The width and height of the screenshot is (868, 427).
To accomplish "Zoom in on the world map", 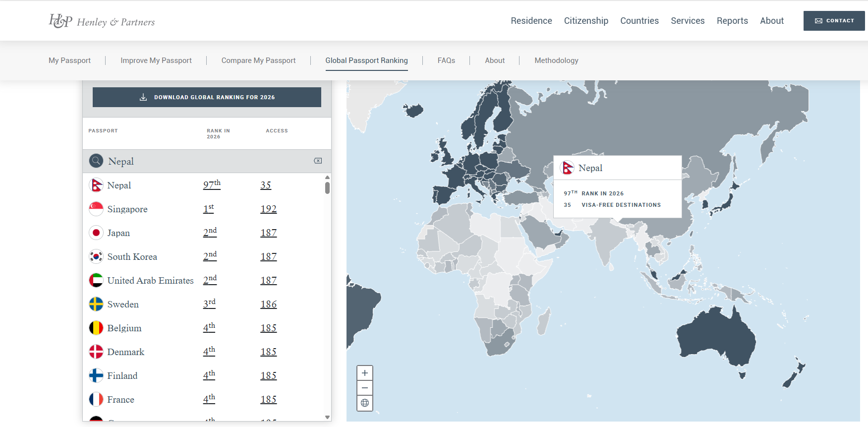I will coord(365,373).
